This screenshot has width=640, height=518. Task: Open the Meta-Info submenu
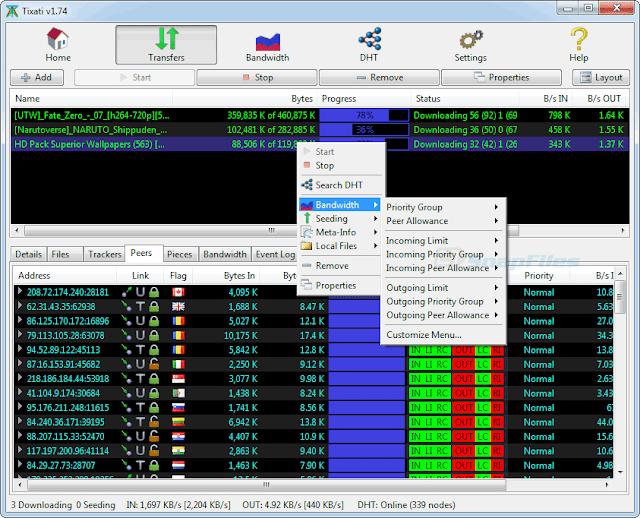click(x=340, y=232)
